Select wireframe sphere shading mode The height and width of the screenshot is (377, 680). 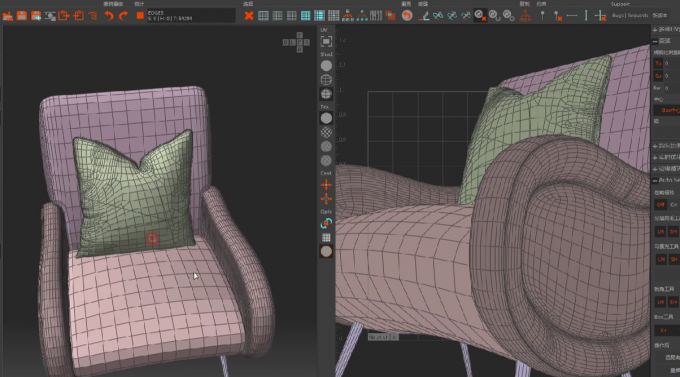326,80
